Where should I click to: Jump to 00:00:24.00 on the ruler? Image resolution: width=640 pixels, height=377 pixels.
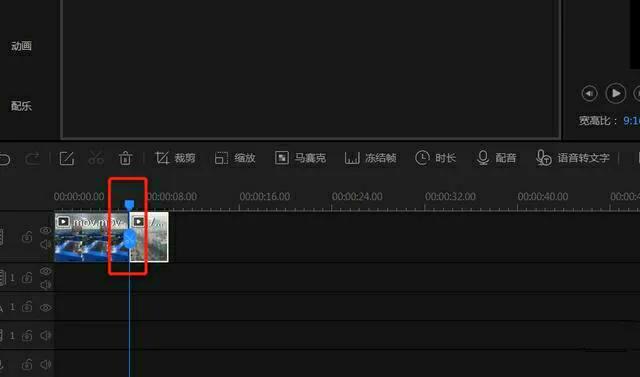tap(357, 197)
